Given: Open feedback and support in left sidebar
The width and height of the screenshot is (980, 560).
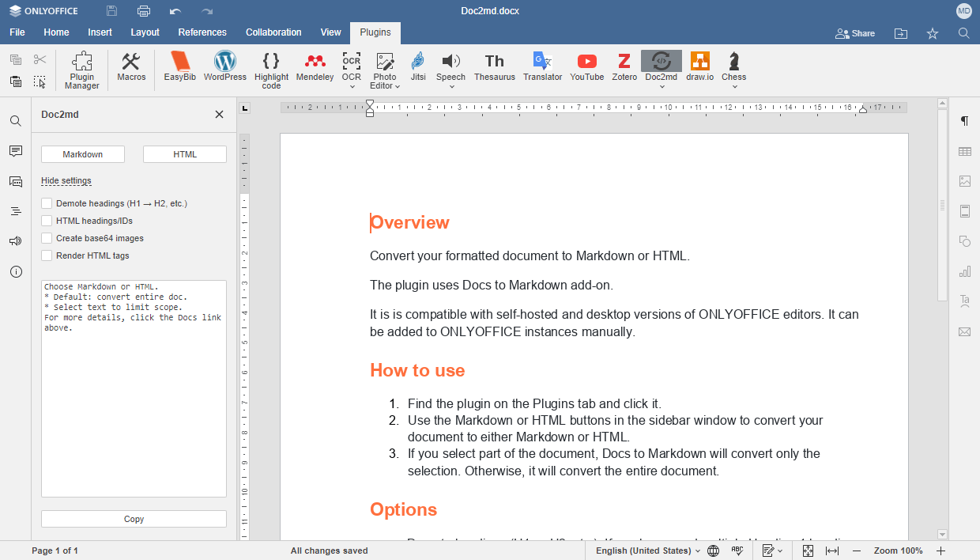Looking at the screenshot, I should [x=16, y=241].
